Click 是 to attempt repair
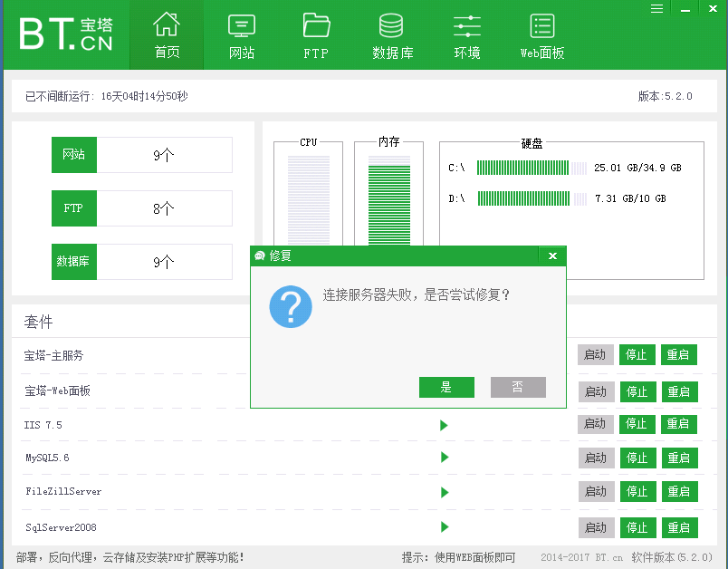Screen dimensions: 728x569 click(446, 387)
